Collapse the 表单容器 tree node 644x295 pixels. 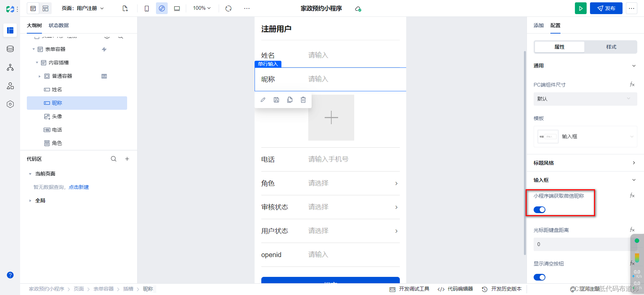pos(34,49)
